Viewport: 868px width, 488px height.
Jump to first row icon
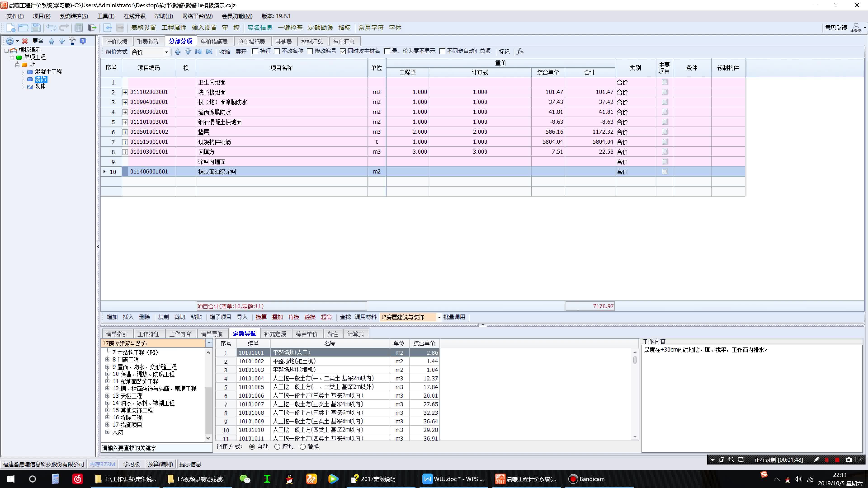pyautogui.click(x=198, y=52)
